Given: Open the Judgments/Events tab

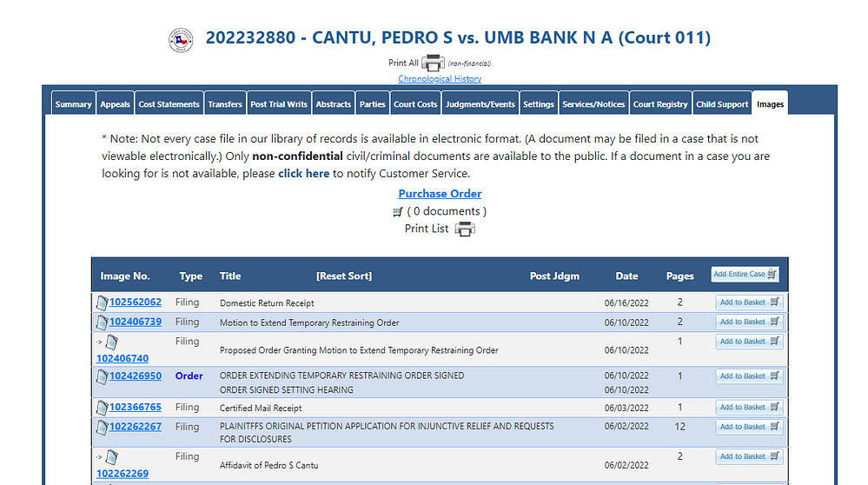Looking at the screenshot, I should 480,103.
